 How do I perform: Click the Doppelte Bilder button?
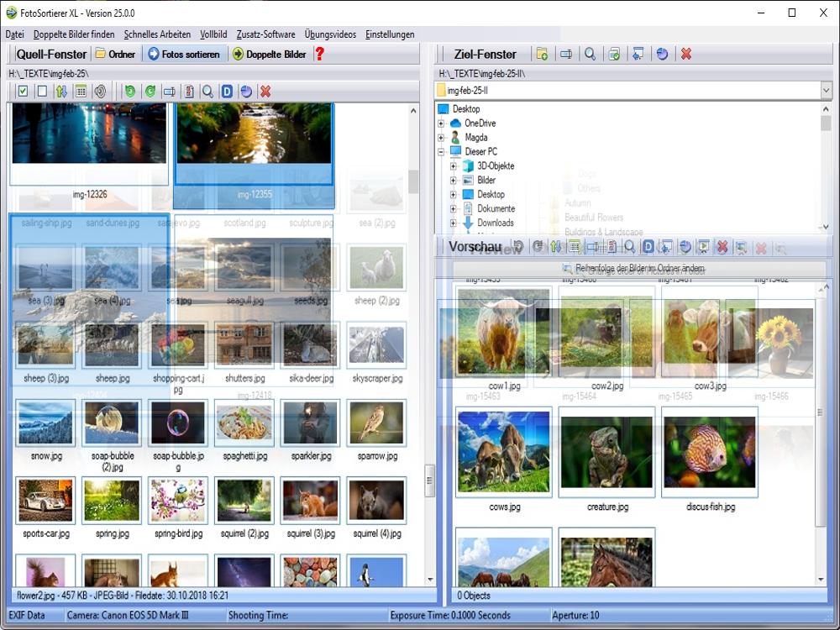pos(269,55)
